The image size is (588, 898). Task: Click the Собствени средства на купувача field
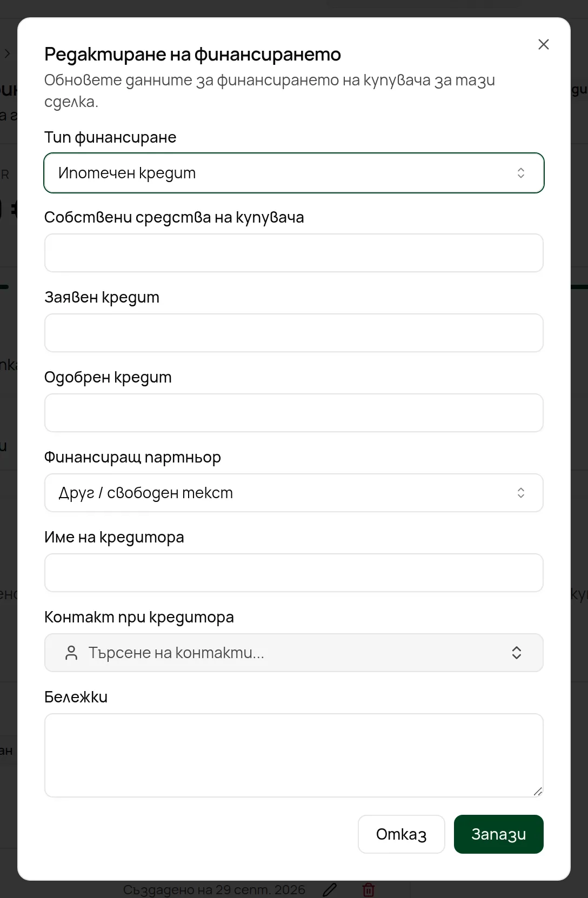[294, 253]
